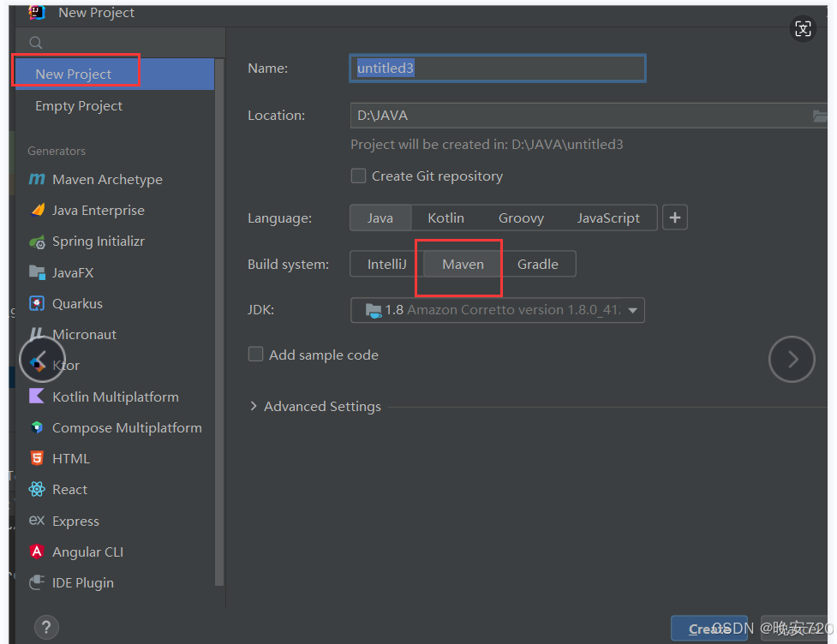
Task: Click the project Name text field
Action: [x=497, y=69]
